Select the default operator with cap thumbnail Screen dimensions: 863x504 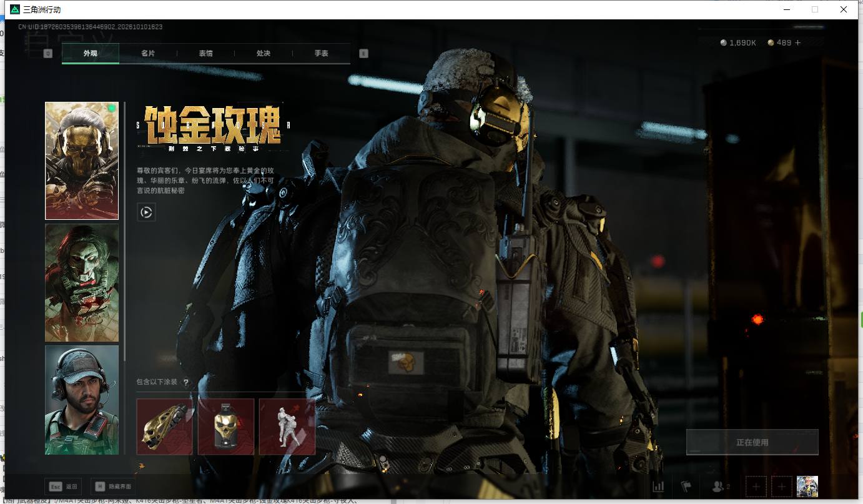click(82, 400)
